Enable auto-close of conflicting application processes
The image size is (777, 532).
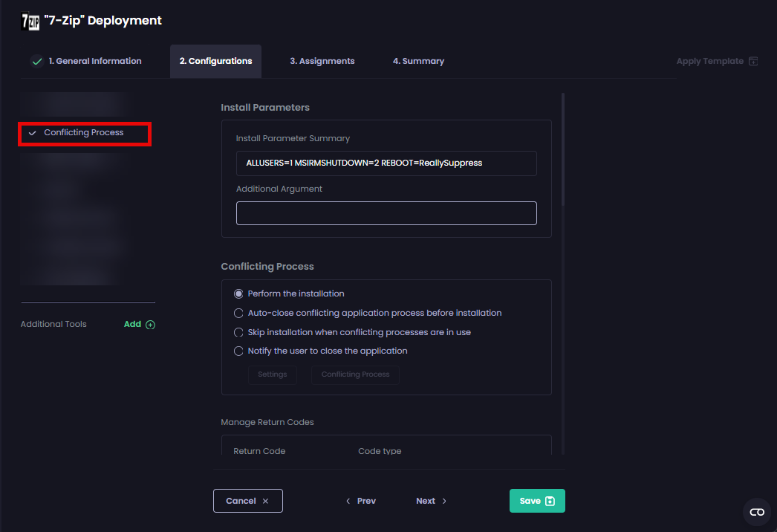tap(238, 313)
